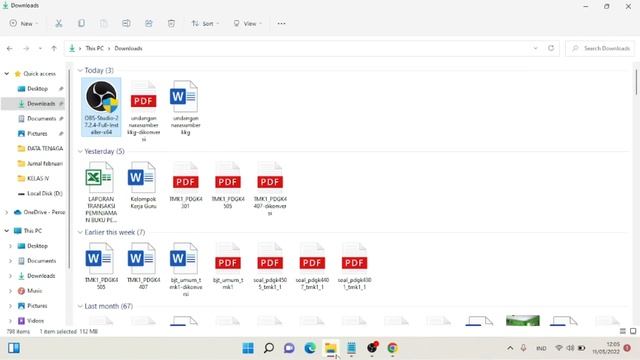Open Videos under This PC

(35, 321)
